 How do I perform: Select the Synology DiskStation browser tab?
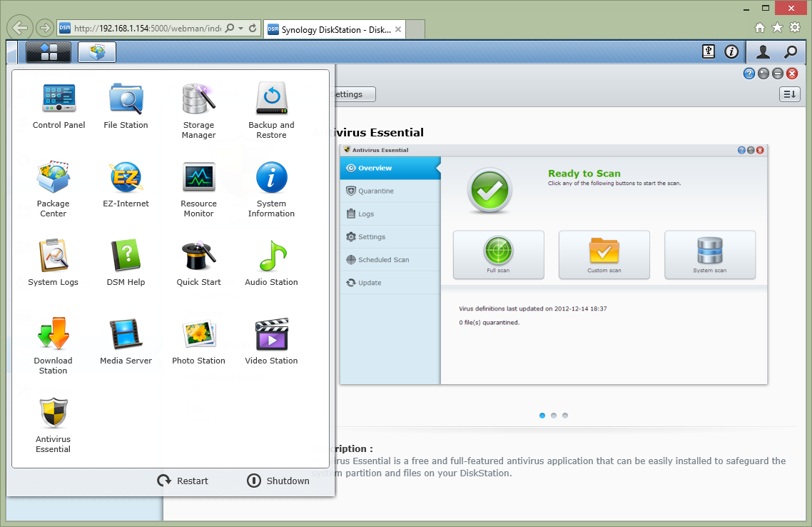335,29
